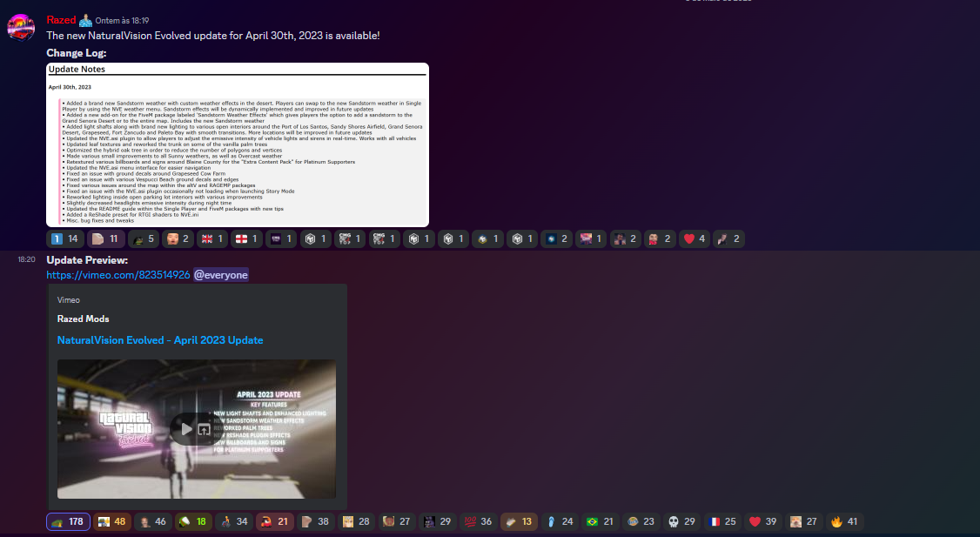
Task: Click the reaction showing count 24
Action: 560,521
